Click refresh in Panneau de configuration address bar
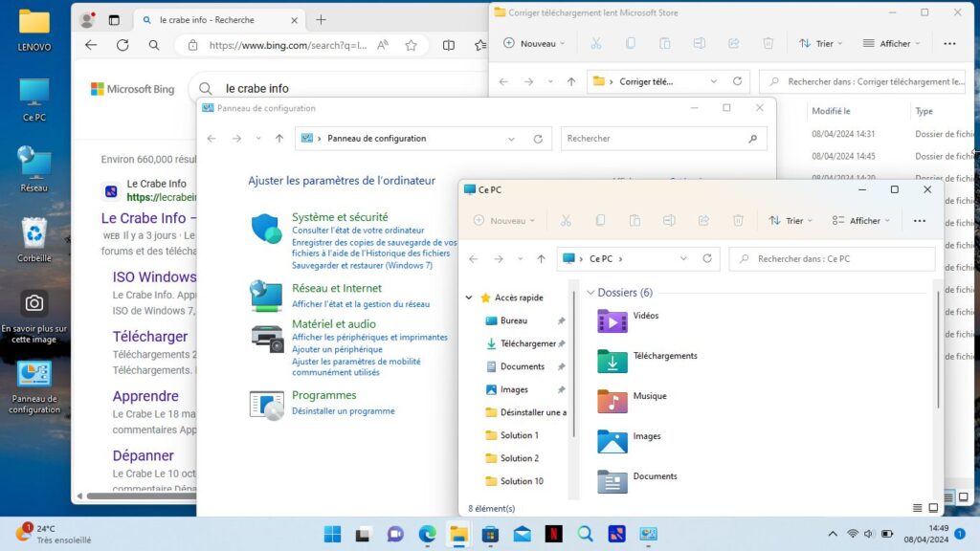Image resolution: width=980 pixels, height=551 pixels. pyautogui.click(x=538, y=139)
